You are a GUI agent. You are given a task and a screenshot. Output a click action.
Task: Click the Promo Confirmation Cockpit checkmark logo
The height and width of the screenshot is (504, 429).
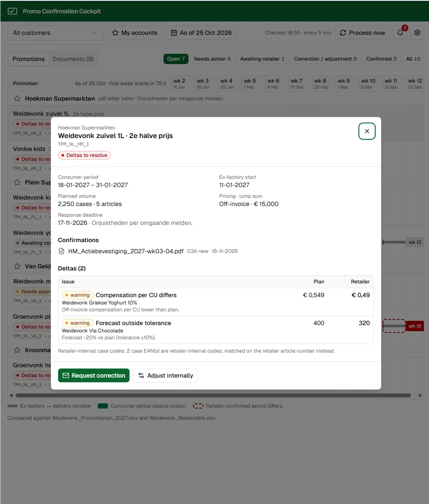pos(12,11)
